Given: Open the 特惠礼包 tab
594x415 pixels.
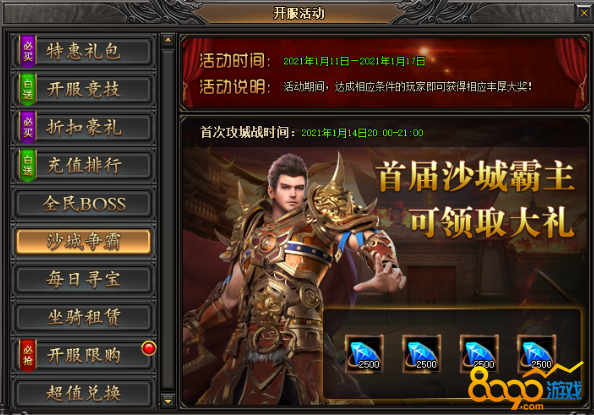Looking at the screenshot, I should coord(83,52).
